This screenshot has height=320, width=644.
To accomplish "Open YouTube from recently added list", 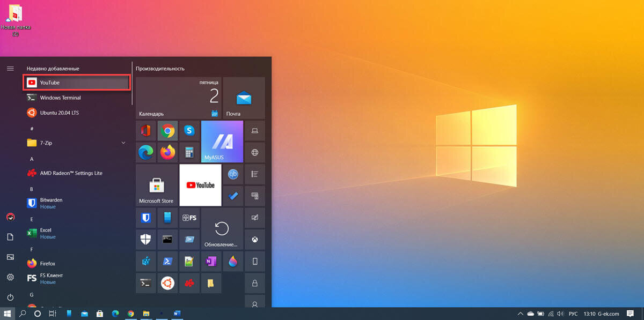I will pyautogui.click(x=77, y=83).
